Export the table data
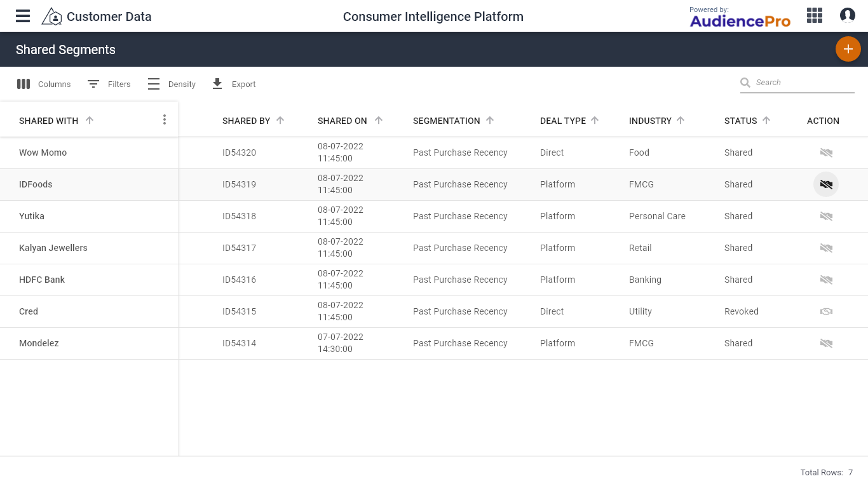 tap(233, 84)
